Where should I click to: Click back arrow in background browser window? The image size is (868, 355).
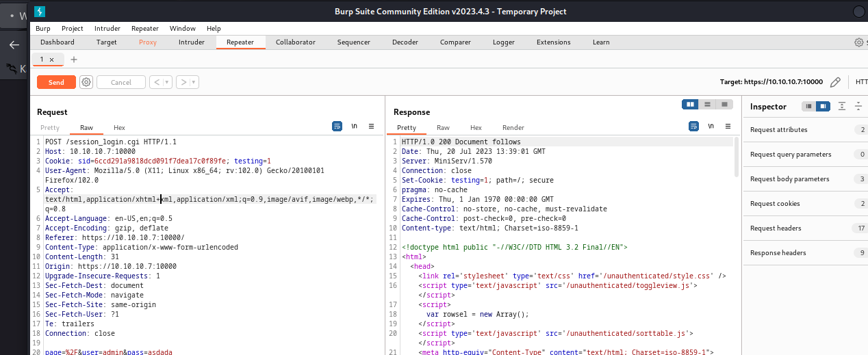(14, 44)
